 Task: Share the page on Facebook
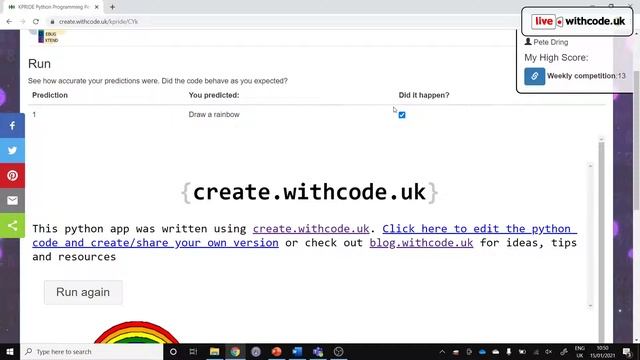tap(12, 125)
